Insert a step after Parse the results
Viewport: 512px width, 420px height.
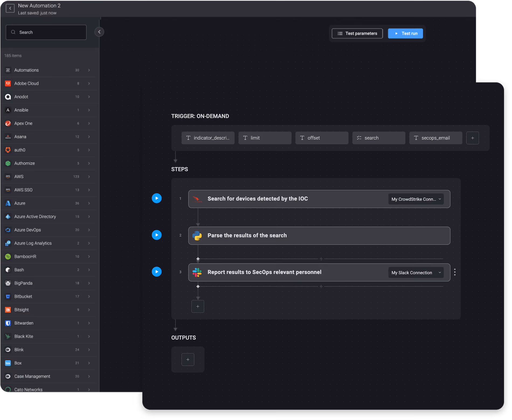[x=321, y=259]
